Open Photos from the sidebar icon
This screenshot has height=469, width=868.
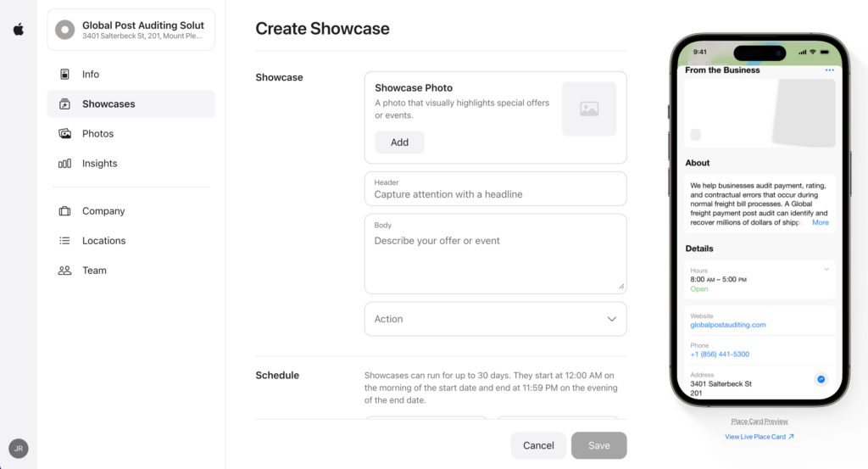tap(64, 133)
